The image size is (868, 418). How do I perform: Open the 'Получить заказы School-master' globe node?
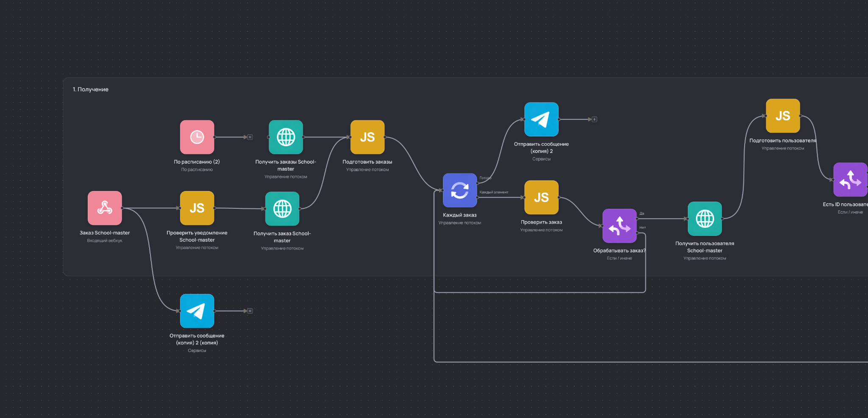click(x=286, y=137)
